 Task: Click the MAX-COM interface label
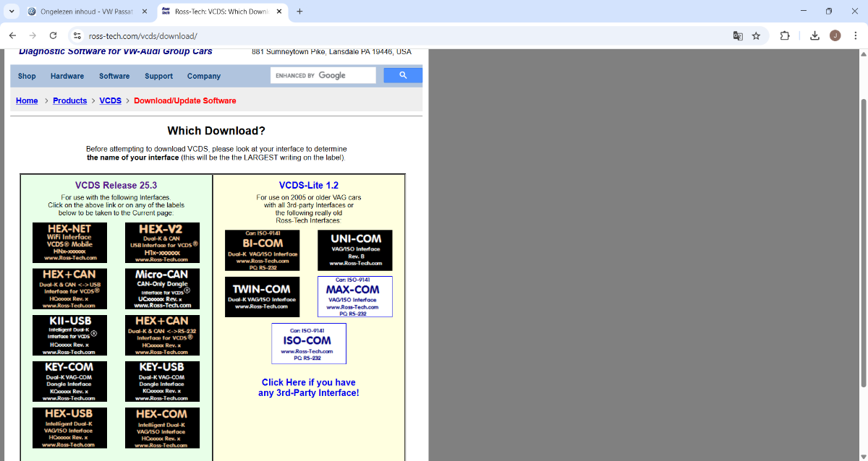tap(355, 296)
